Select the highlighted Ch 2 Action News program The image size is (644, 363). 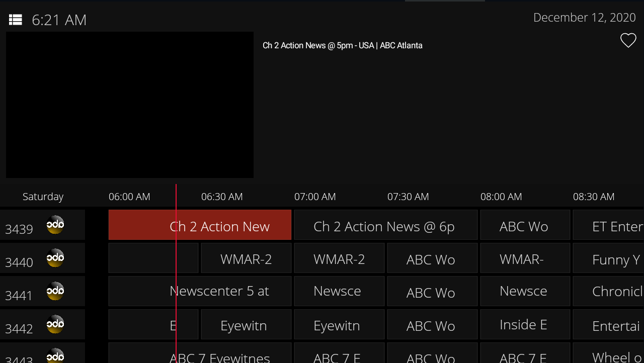pyautogui.click(x=200, y=225)
